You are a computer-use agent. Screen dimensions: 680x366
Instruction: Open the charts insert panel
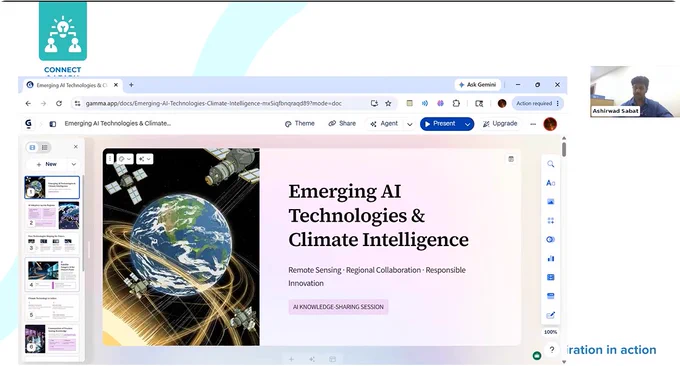[x=550, y=258]
